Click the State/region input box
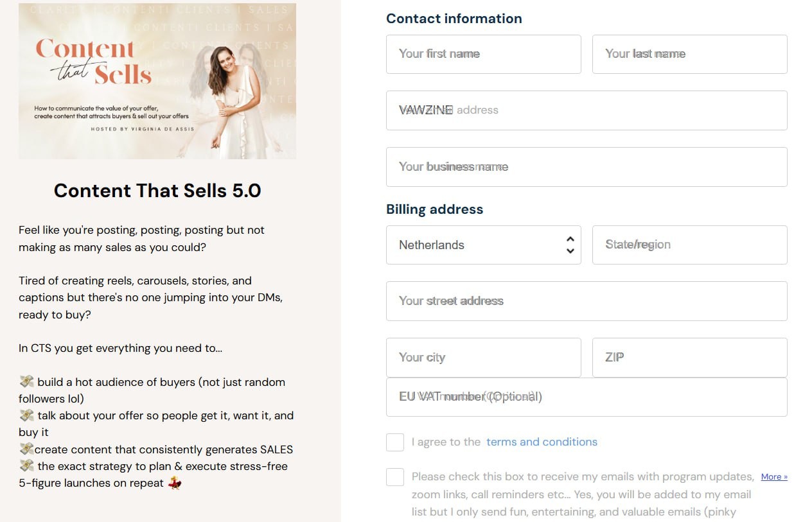Image resolution: width=812 pixels, height=522 pixels. coord(689,245)
